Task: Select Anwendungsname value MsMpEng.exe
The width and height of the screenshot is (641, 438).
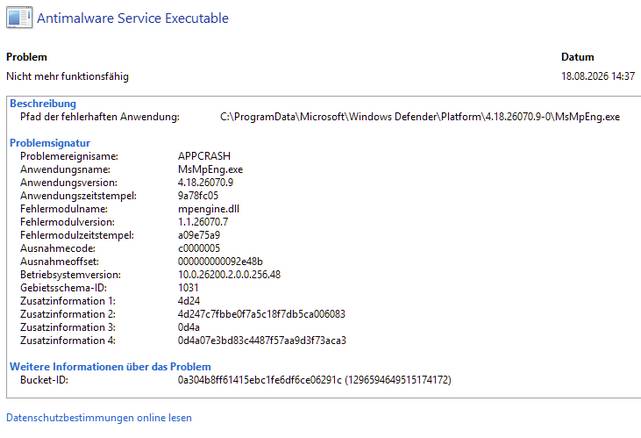Action: tap(210, 169)
